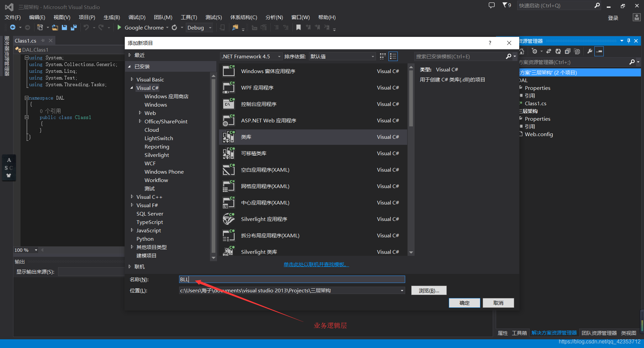Viewport: 644px width, 348px height.
Task: Select Class1.cs in Solution Explorer
Action: click(535, 103)
